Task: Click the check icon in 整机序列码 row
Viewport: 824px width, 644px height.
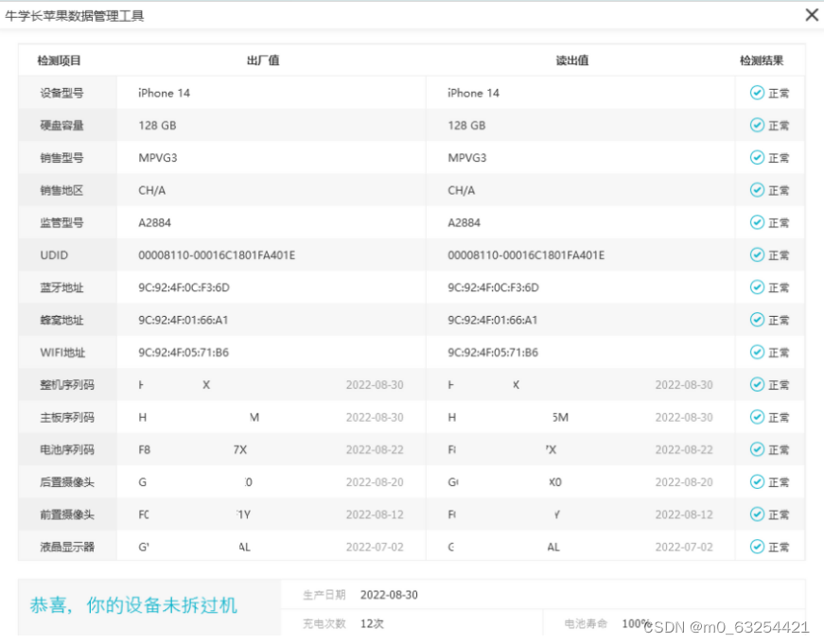Action: tap(757, 385)
